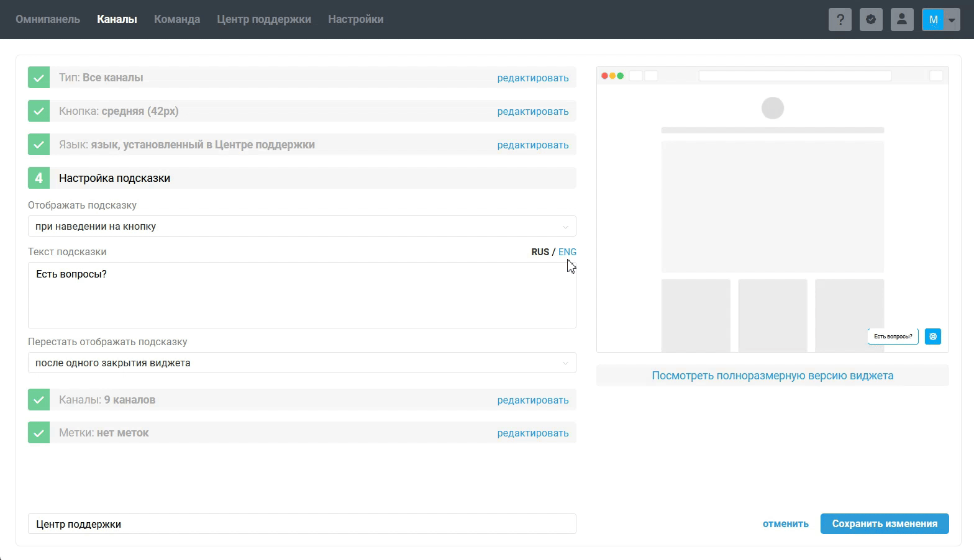The height and width of the screenshot is (560, 974).
Task: Click the green checkmark beside Каналы
Action: tap(39, 400)
